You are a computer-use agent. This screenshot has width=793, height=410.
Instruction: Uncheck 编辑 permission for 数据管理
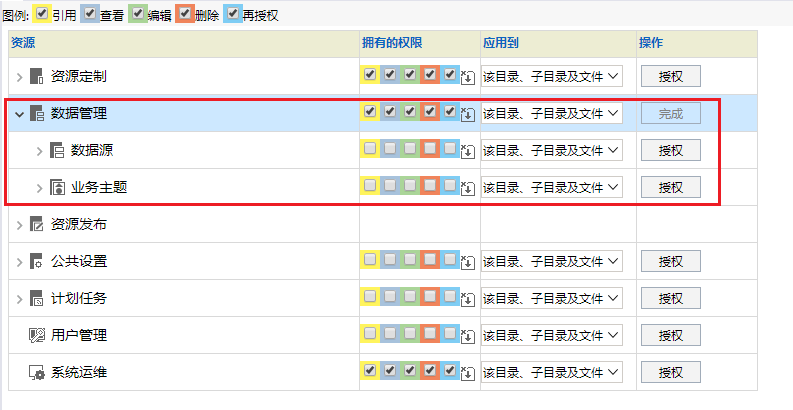[x=410, y=111]
